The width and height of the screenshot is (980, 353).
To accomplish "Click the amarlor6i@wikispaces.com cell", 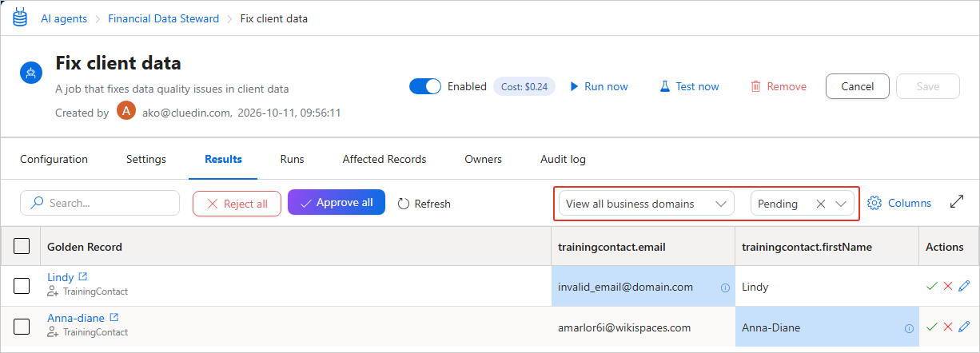I will click(x=643, y=327).
